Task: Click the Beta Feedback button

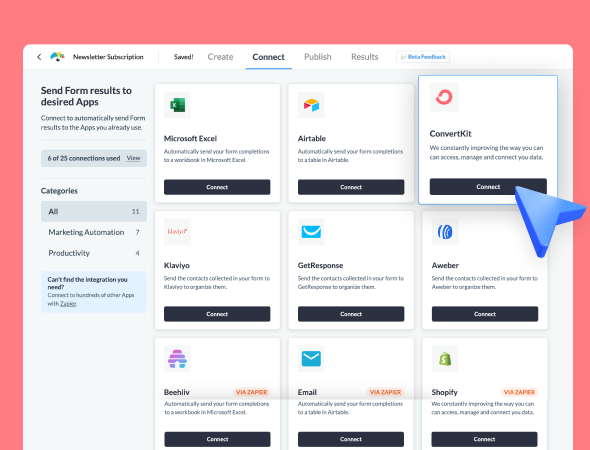Action: 423,57
